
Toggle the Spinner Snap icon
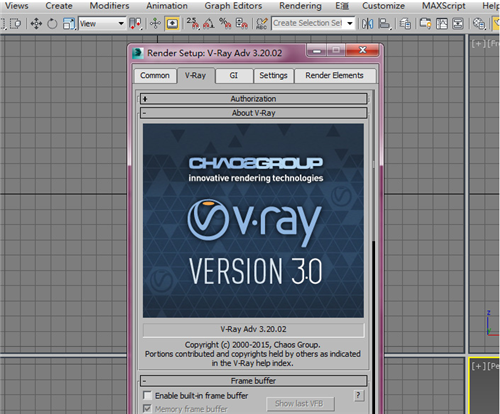241,24
